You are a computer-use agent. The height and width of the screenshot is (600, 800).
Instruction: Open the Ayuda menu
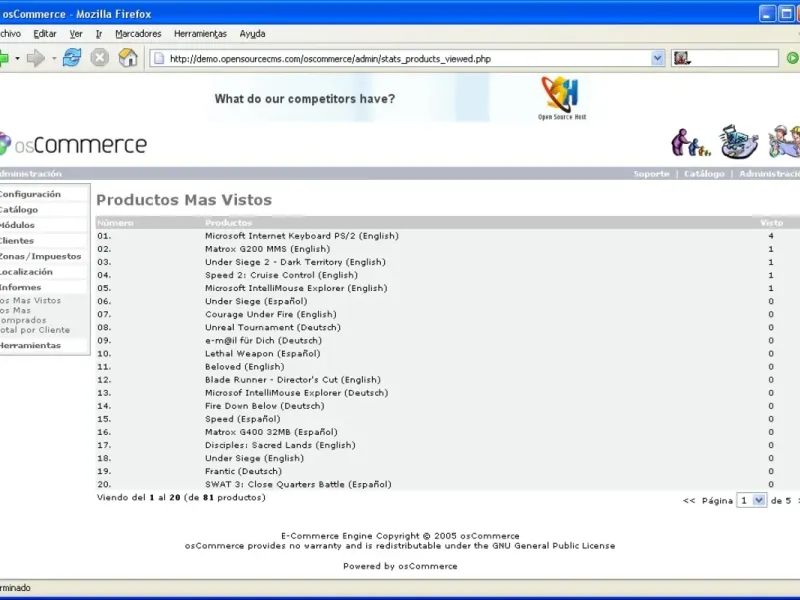coord(253,34)
